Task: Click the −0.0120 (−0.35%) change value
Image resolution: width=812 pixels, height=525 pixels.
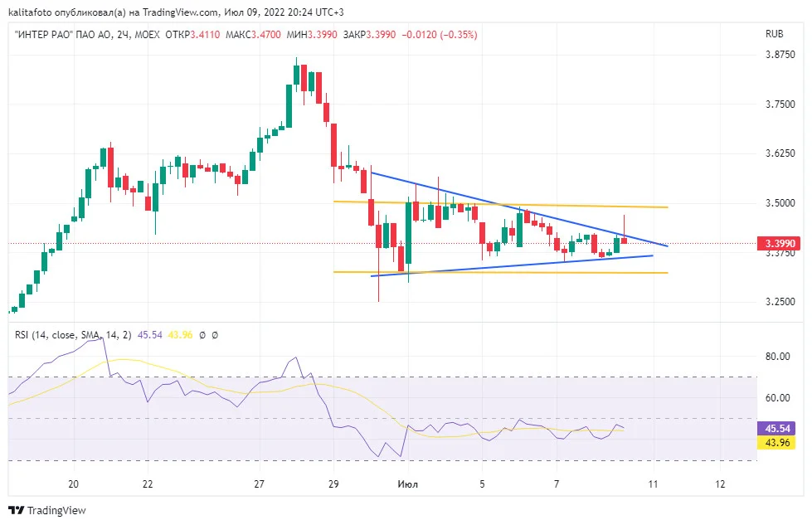Action: tap(440, 35)
